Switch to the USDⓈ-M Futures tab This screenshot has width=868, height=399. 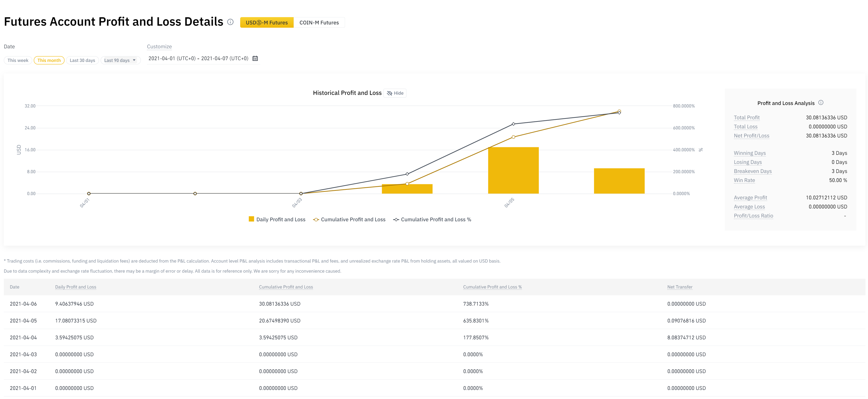267,23
